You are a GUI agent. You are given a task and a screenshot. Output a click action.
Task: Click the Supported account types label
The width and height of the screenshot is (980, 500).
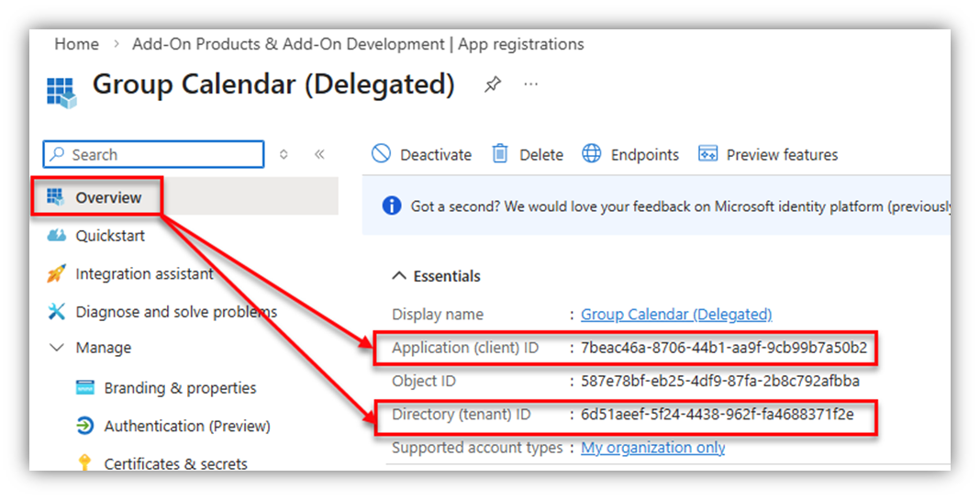pyautogui.click(x=477, y=448)
